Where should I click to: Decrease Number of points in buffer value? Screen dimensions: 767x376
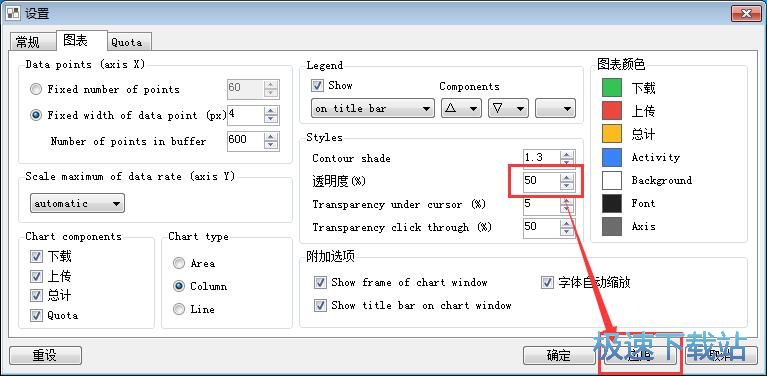(x=271, y=145)
